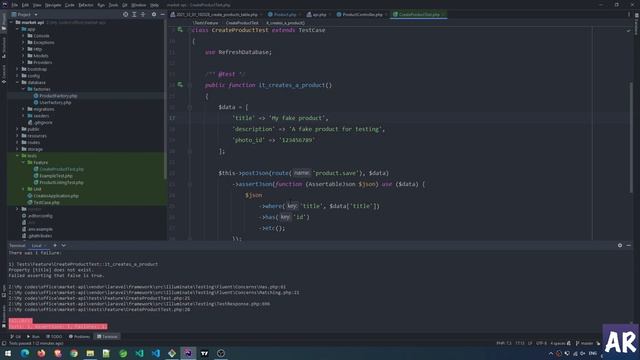Open Windows Start menu
This screenshot has width=640, height=360.
(8, 353)
